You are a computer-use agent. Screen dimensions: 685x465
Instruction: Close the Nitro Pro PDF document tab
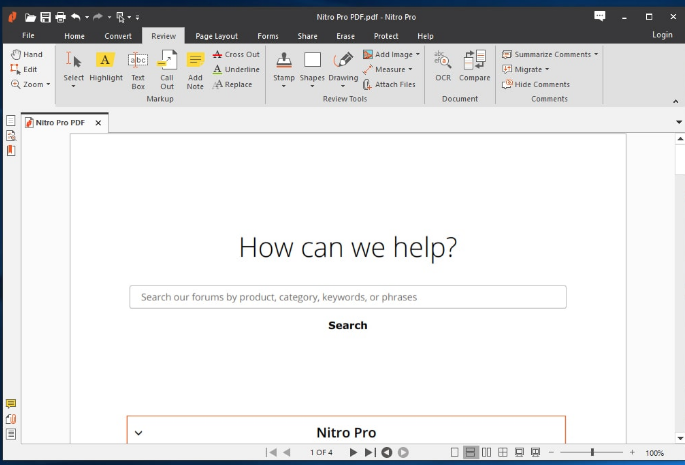pos(98,123)
